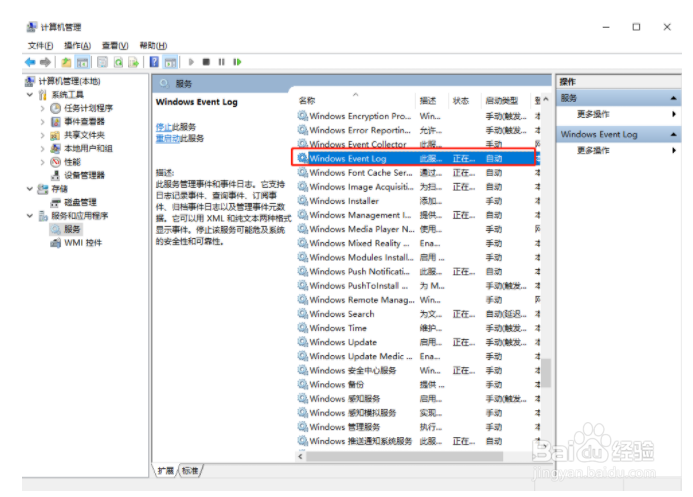Start service with the play icon
This screenshot has height=497, width=693.
click(x=191, y=62)
